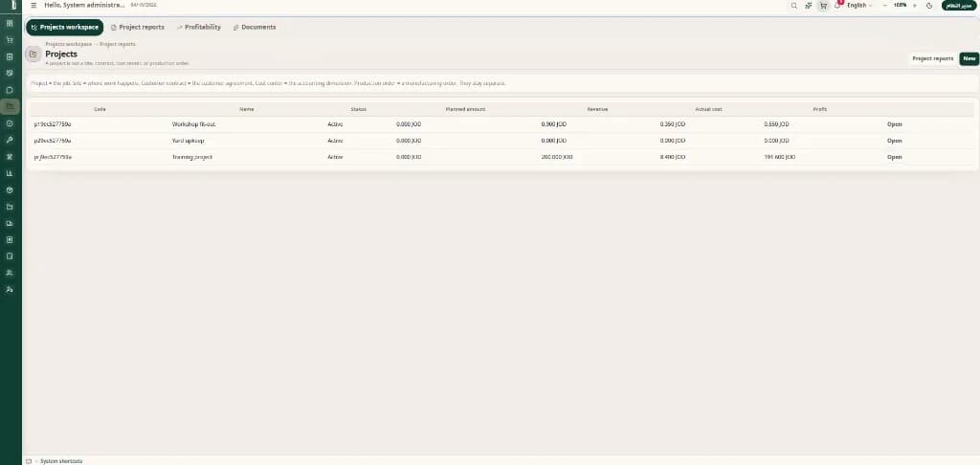The height and width of the screenshot is (465, 980).
Task: Click the Projects page heading
Action: click(x=61, y=54)
